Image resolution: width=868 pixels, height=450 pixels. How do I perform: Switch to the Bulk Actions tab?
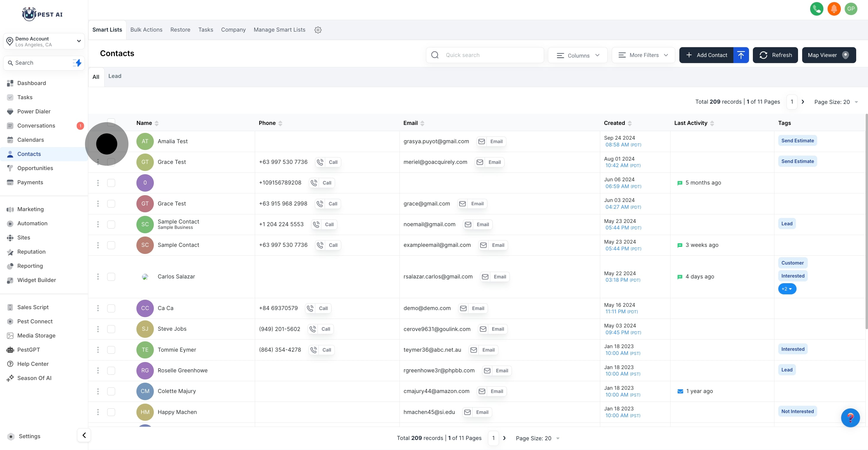146,30
